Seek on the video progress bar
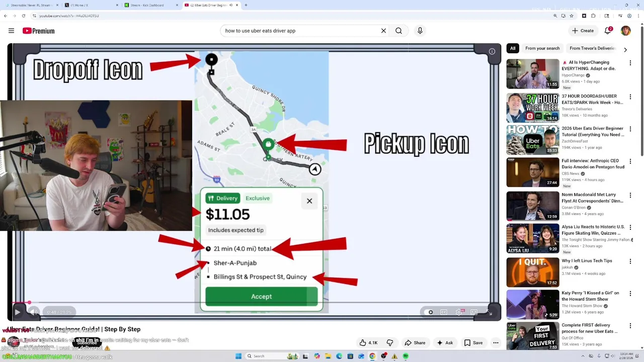The image size is (644, 362). click(x=254, y=303)
